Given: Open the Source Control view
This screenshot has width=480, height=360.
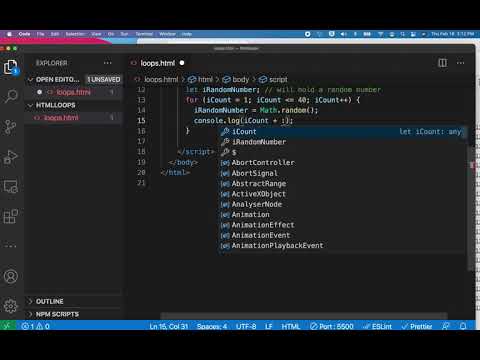Looking at the screenshot, I should tap(11, 127).
